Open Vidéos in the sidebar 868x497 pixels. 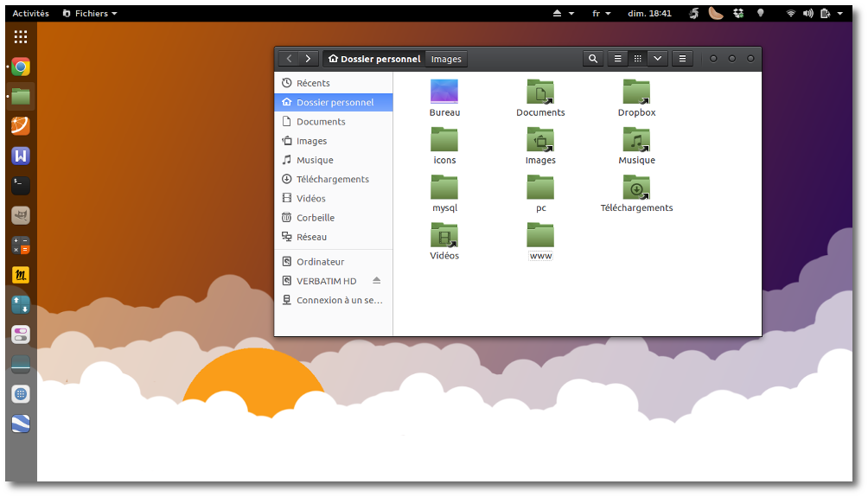(333, 199)
